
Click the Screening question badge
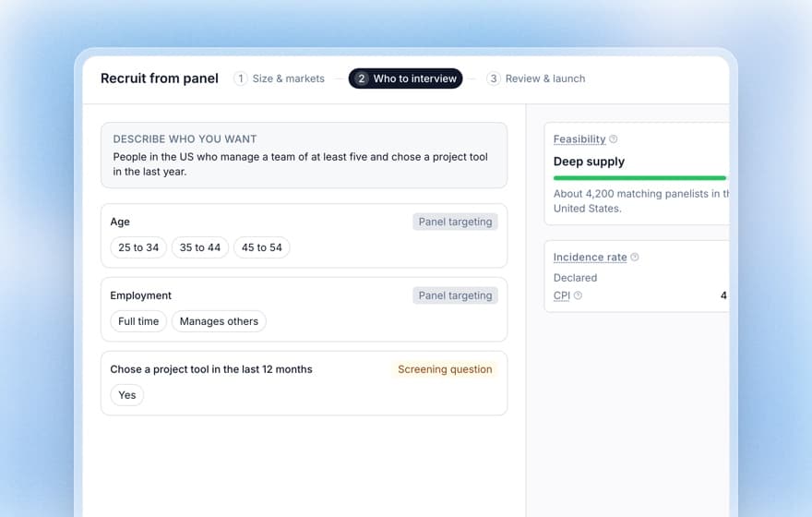coord(445,369)
